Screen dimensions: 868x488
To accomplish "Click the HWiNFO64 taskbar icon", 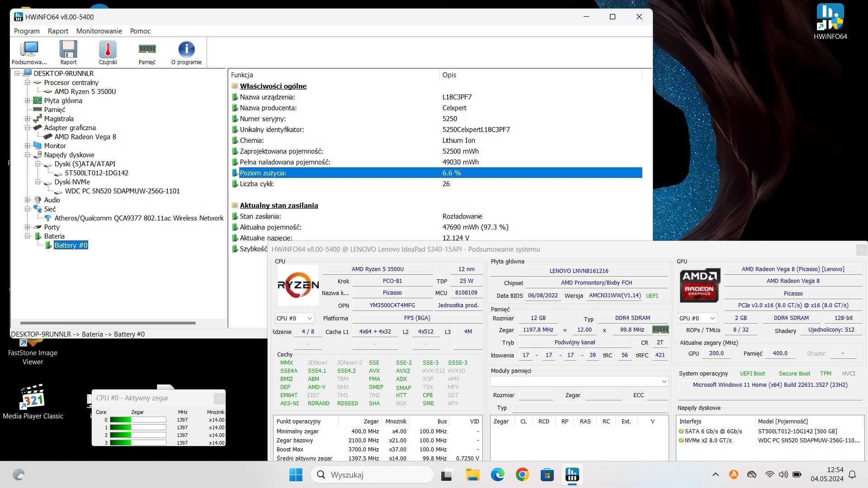I will 572,474.
